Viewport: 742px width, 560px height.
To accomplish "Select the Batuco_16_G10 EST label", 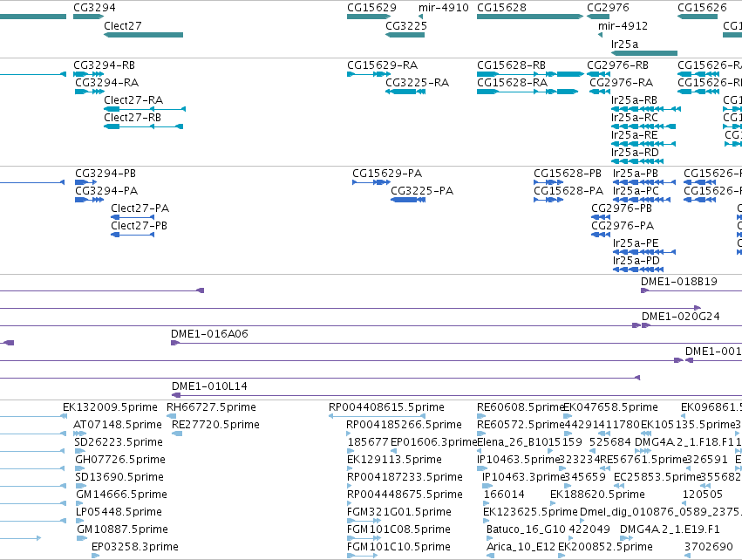I will (527, 529).
